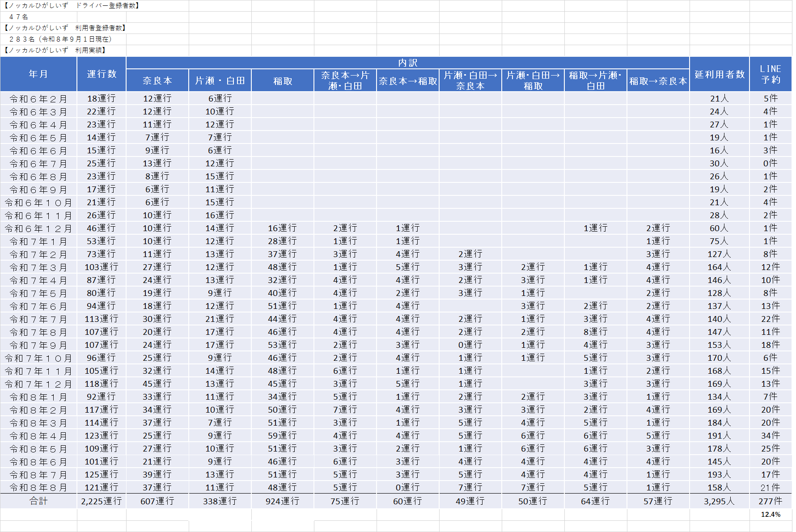This screenshot has height=532, width=796.
Task: Select the 21運行 片瀬・白田 cell for 令和７年７月
Action: [220, 319]
